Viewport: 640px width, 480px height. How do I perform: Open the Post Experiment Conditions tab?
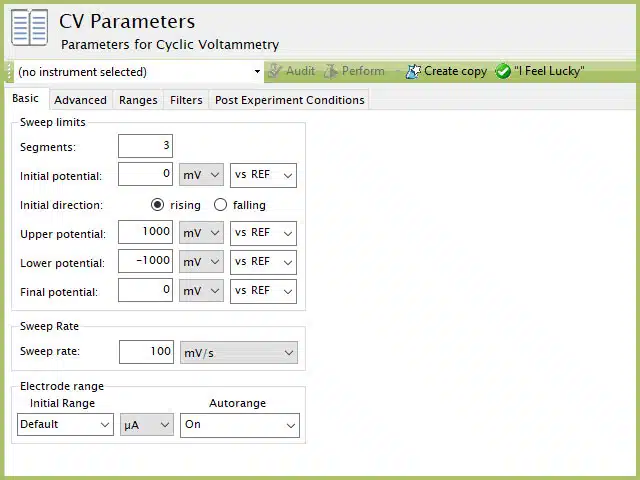click(289, 100)
